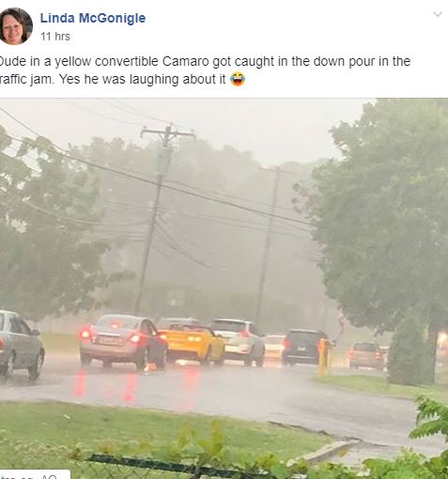Click the yellow convertible Camaro in photo
The image size is (448, 479).
192,344
